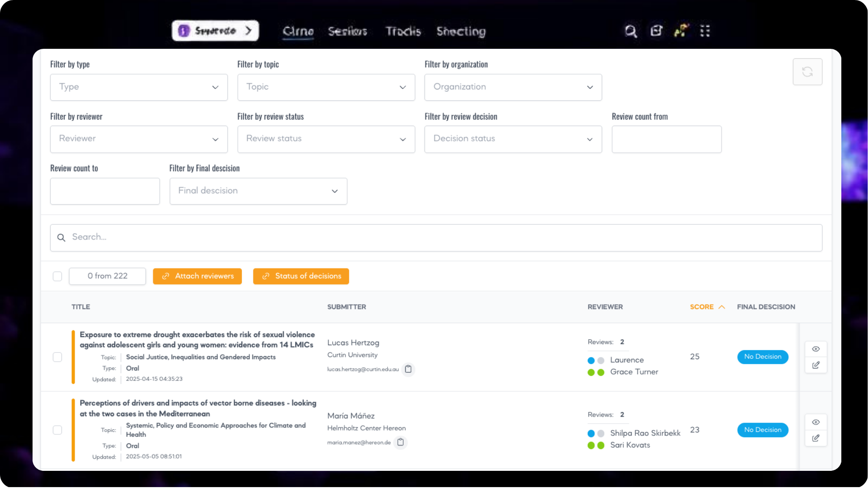868x488 pixels.
Task: Click the Attach reviewers button
Action: [197, 276]
